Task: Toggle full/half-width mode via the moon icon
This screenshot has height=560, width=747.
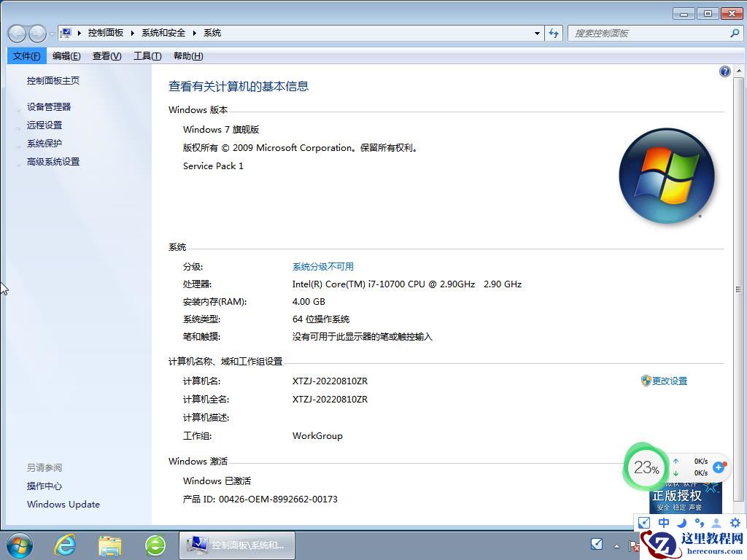Action: coord(681,523)
